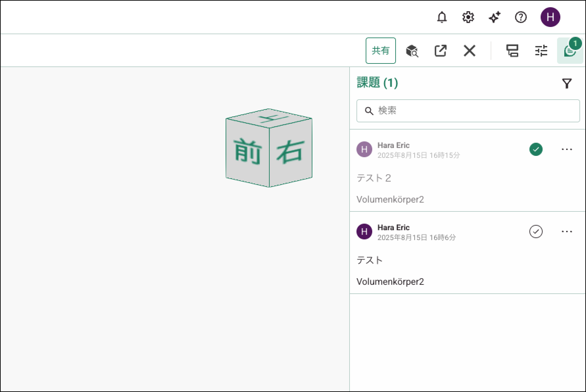This screenshot has height=392, width=586.
Task: Select the 右 face of view cube
Action: click(x=290, y=152)
